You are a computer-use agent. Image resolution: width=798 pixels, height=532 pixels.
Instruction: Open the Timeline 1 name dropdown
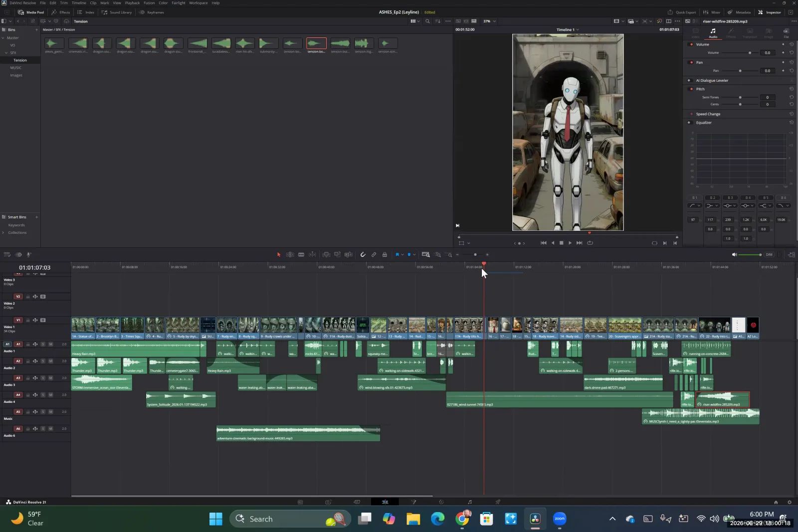pos(568,29)
